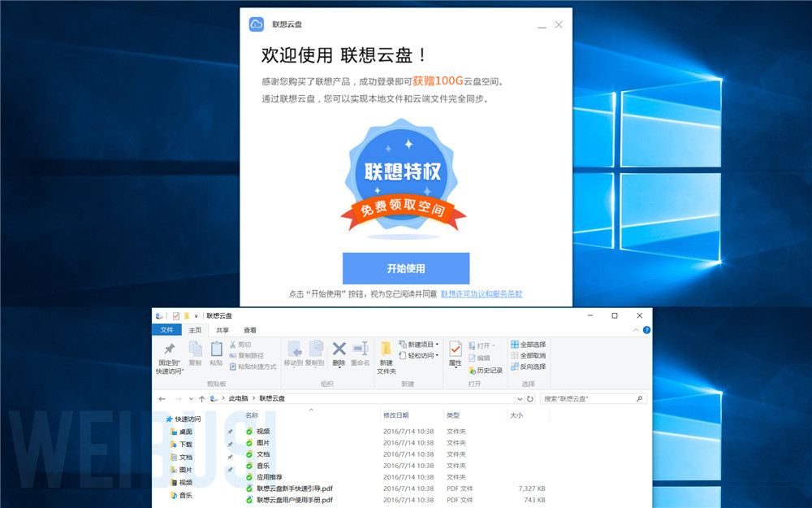Collapse the ribbon with the chevron

[636, 330]
